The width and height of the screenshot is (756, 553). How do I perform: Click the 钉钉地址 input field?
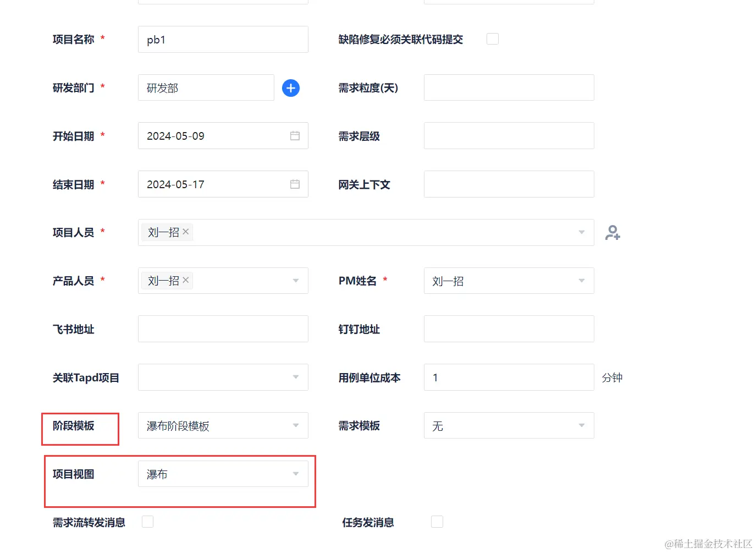point(509,328)
